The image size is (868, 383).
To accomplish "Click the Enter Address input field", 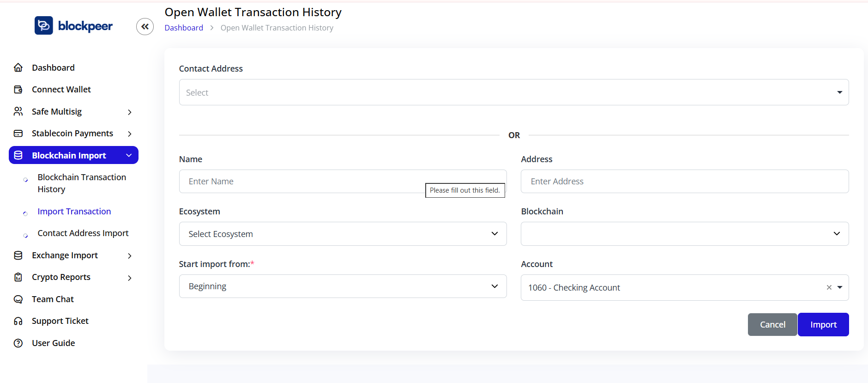I will pyautogui.click(x=684, y=182).
